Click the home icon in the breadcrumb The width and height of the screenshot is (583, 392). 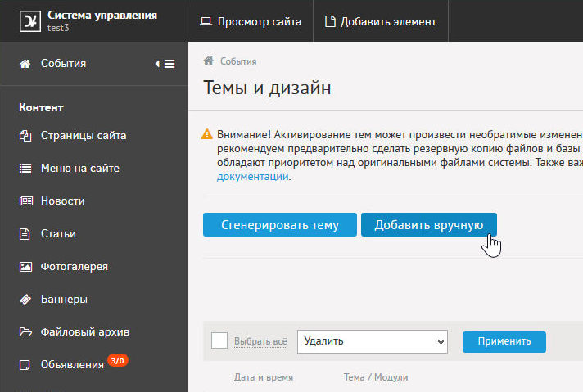point(209,61)
